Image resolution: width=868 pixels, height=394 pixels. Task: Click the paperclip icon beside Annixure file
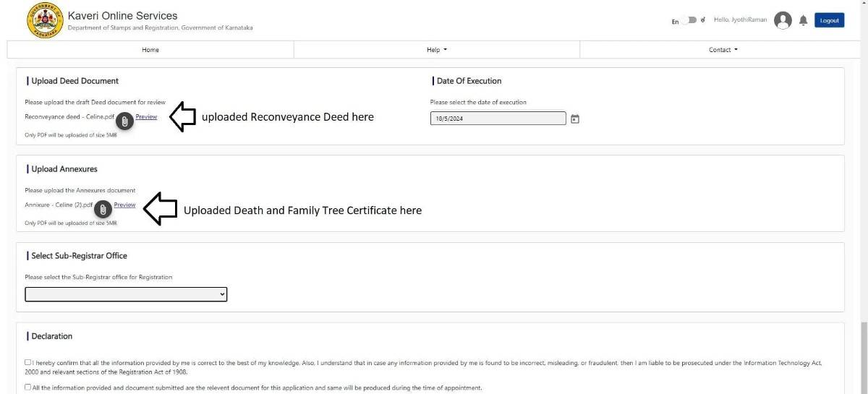point(103,210)
